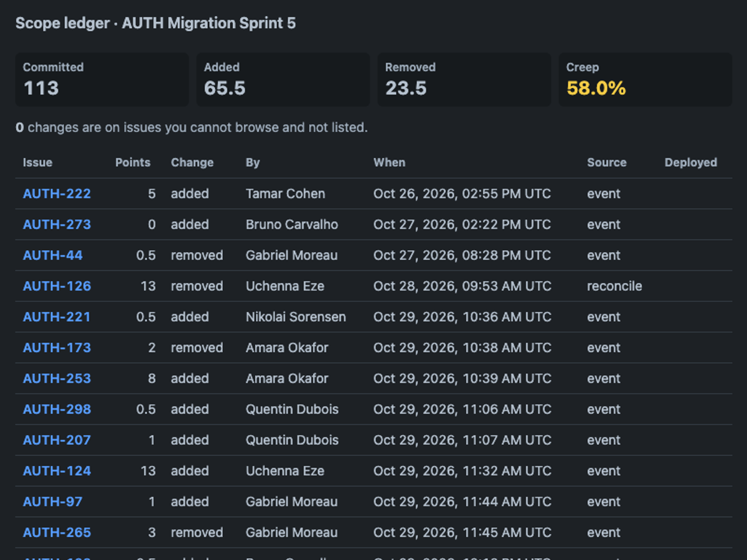This screenshot has height=560, width=747.
Task: Click timestamp Oct 29, 2026, 11:07 AM UTC
Action: [x=463, y=440]
